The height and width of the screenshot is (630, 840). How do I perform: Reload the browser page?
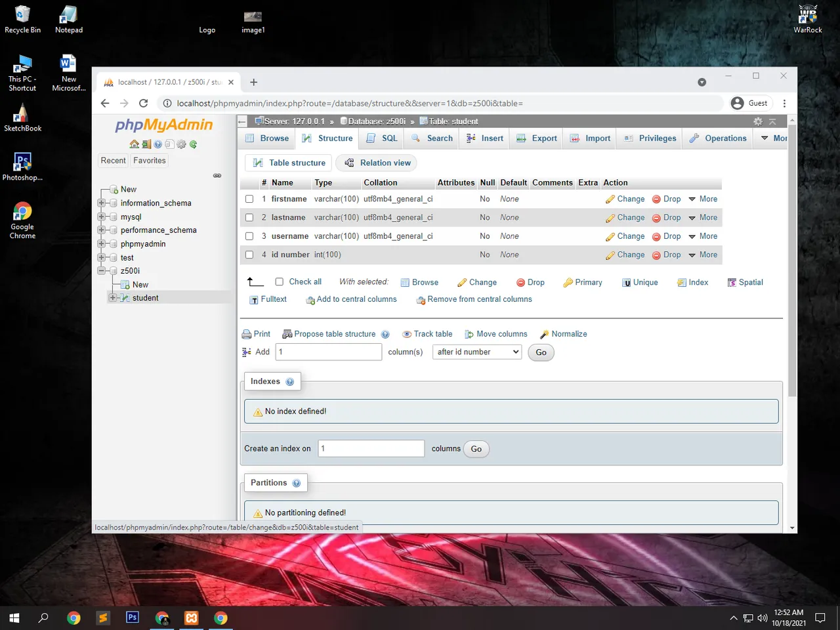point(143,103)
